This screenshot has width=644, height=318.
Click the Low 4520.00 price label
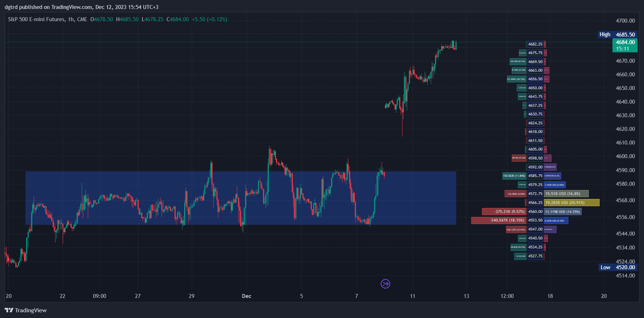618,267
